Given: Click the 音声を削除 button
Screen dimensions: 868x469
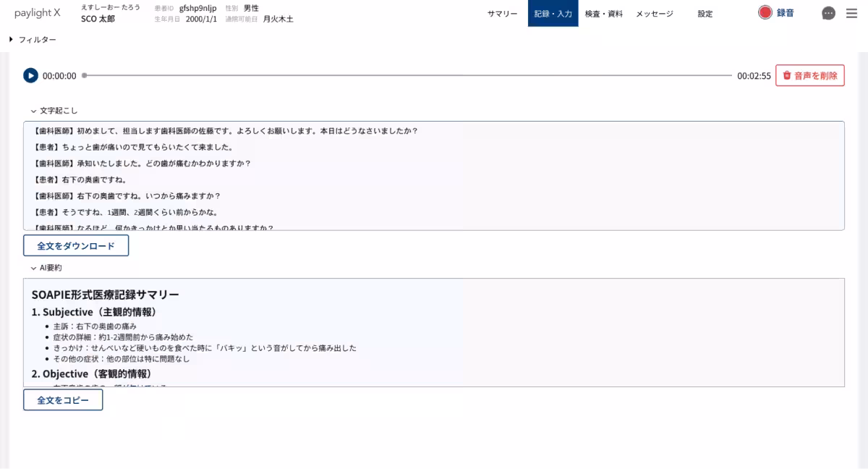Looking at the screenshot, I should click(x=810, y=75).
